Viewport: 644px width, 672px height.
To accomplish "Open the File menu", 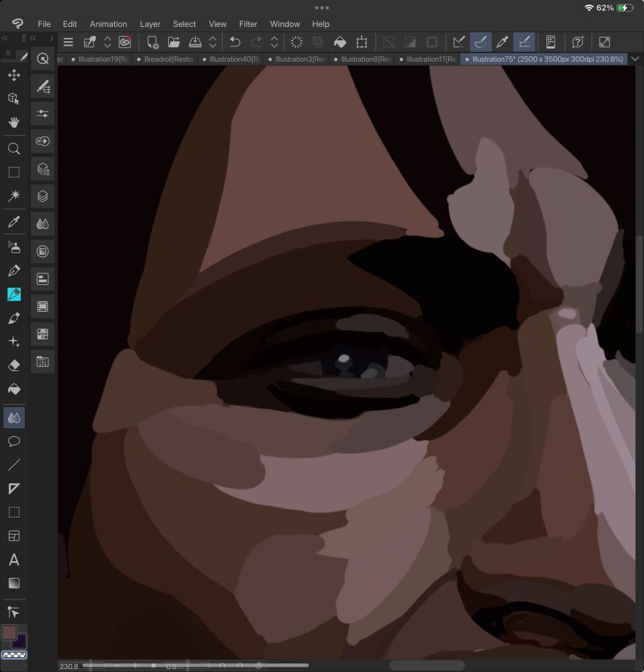I will click(x=44, y=24).
